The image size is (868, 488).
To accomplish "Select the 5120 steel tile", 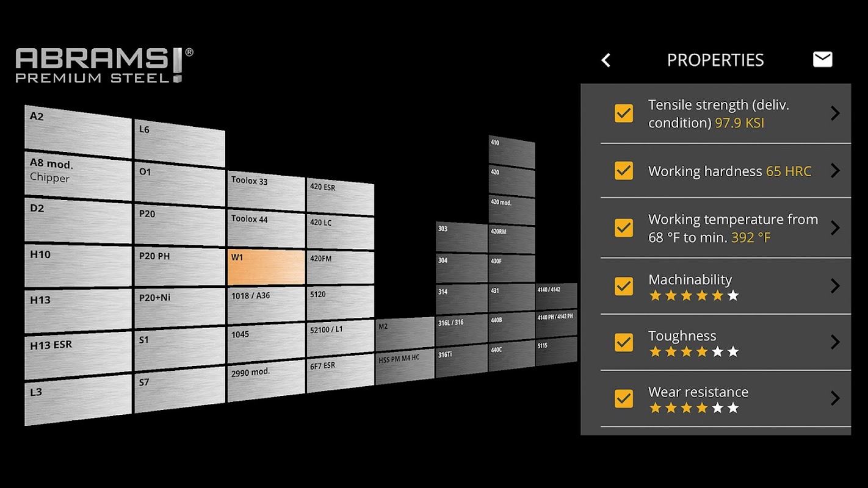I will coord(340,303).
